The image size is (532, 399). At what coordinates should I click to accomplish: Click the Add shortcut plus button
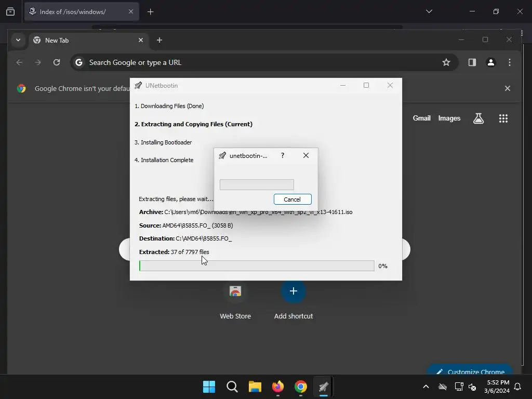coord(294,291)
